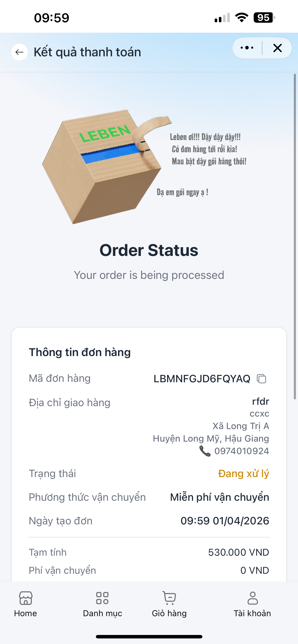This screenshot has width=298, height=644.
Task: Select the order code text LBMNFGJD6FQYAQ
Action: point(202,379)
